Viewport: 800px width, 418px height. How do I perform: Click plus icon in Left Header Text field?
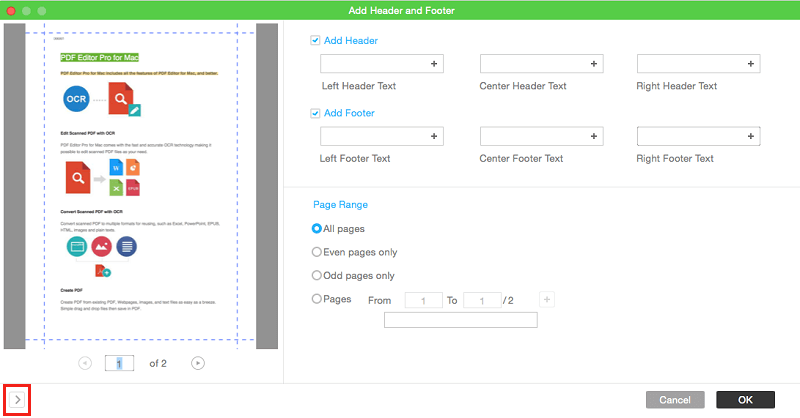[434, 64]
